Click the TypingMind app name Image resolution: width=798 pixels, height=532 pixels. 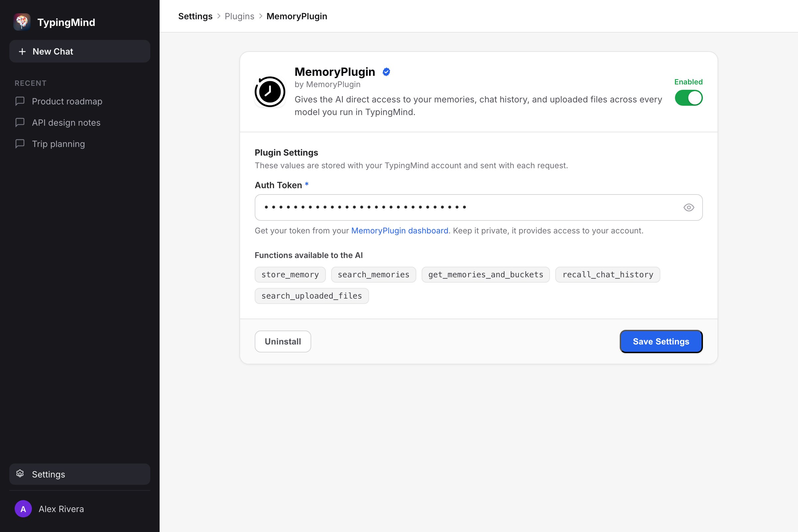(66, 22)
